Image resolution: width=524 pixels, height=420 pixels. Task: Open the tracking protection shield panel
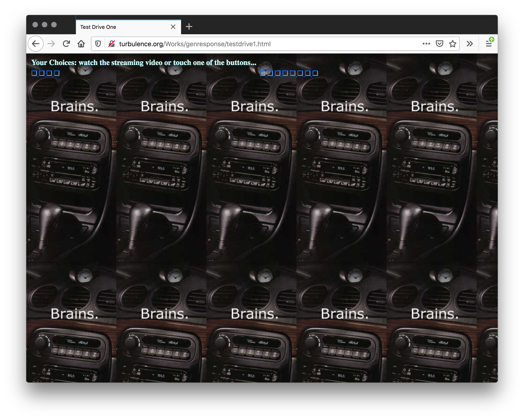tap(98, 44)
